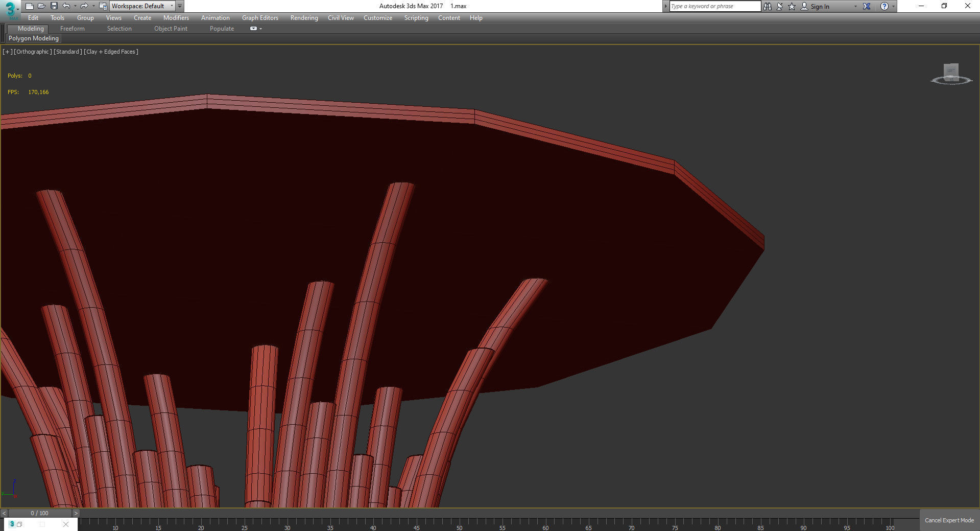
Task: Switch to the Object Paint ribbon tab
Action: 171,29
